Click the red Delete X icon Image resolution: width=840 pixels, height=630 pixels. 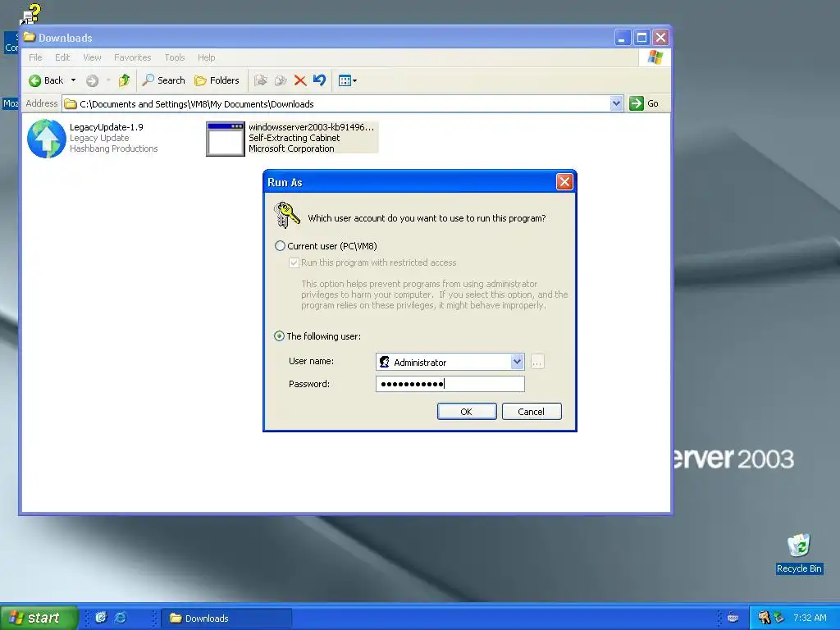pos(300,80)
